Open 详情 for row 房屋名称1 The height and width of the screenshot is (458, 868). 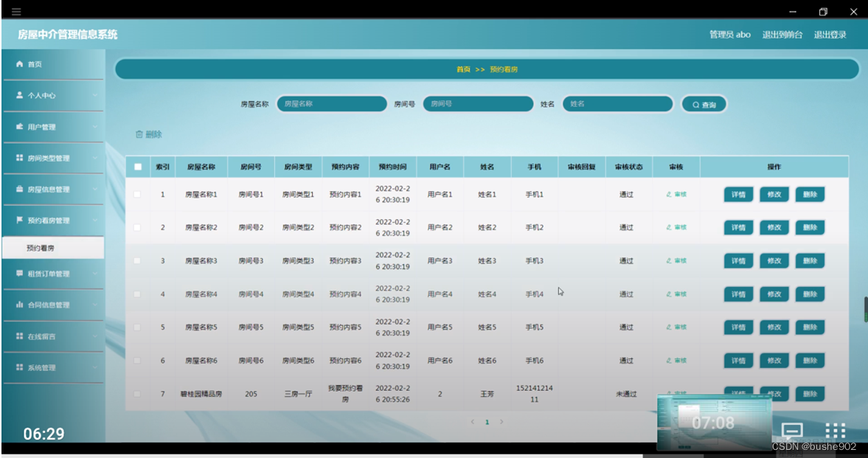(x=738, y=195)
